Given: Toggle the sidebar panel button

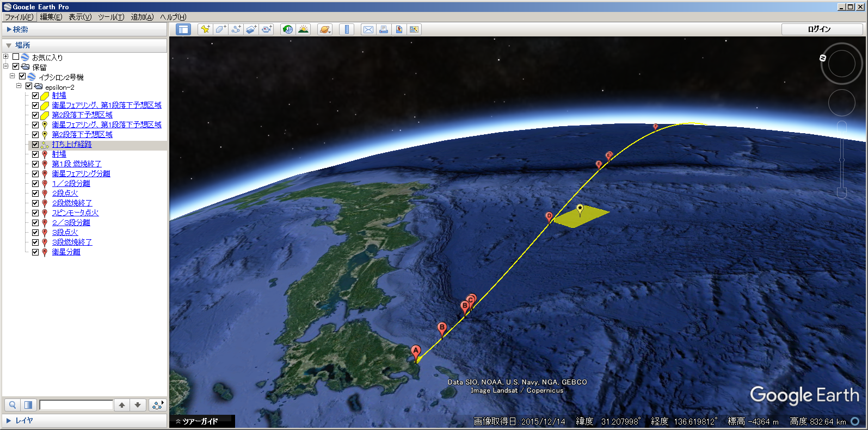Looking at the screenshot, I should point(183,29).
